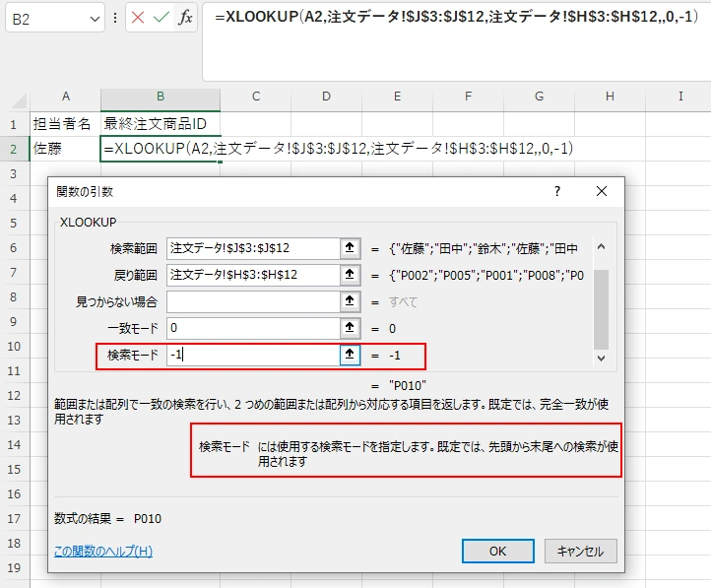The height and width of the screenshot is (588, 711).
Task: Confirm the dialog with OK
Action: [x=498, y=551]
